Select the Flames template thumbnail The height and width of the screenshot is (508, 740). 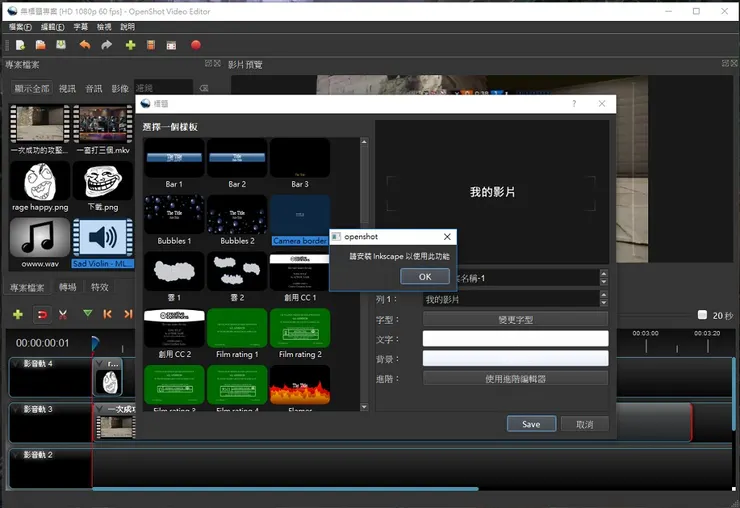300,387
